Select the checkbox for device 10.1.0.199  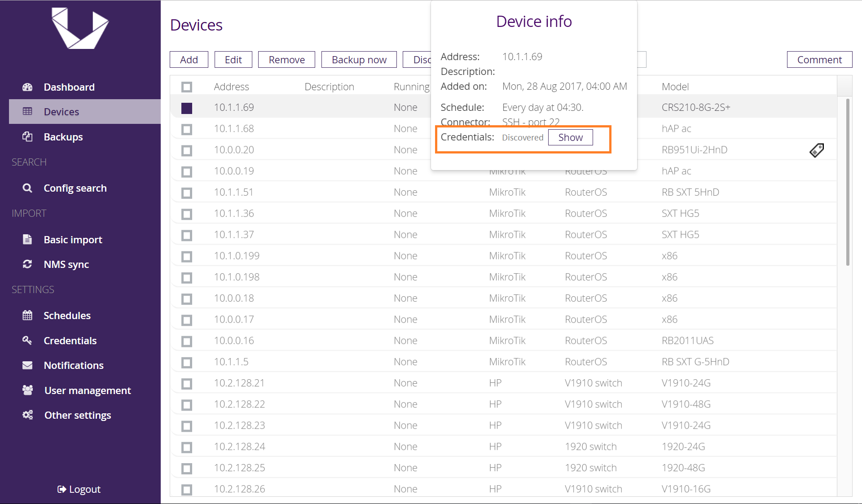pos(187,257)
